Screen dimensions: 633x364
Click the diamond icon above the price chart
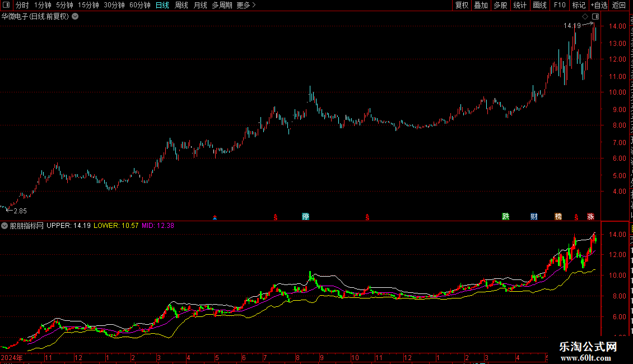pos(585,17)
